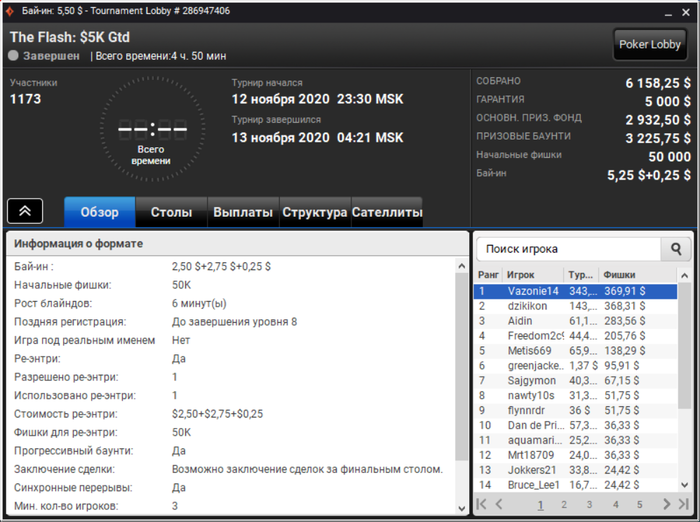700x522 pixels.
Task: Open the Обзор tab
Action: 100,212
